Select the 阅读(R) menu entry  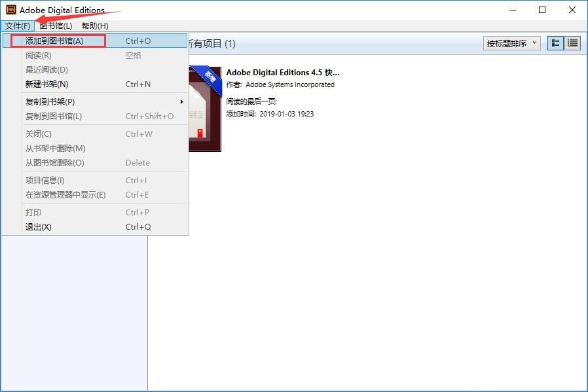[95, 56]
